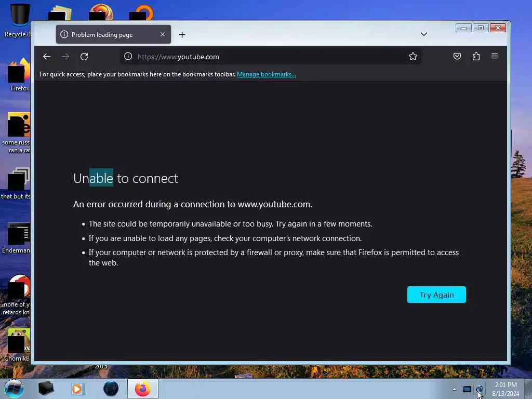Open the Pocket save icon
Viewport: 532px width, 399px height.
click(x=457, y=56)
